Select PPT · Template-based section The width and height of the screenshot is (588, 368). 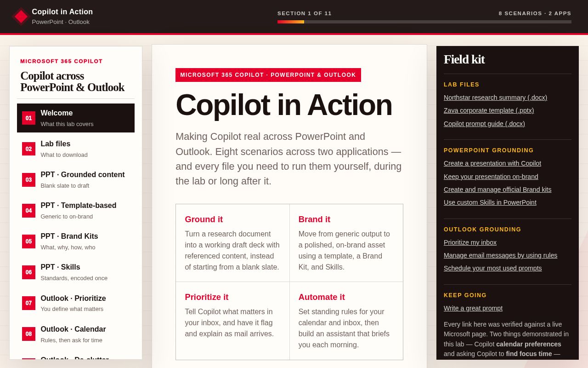tap(76, 210)
